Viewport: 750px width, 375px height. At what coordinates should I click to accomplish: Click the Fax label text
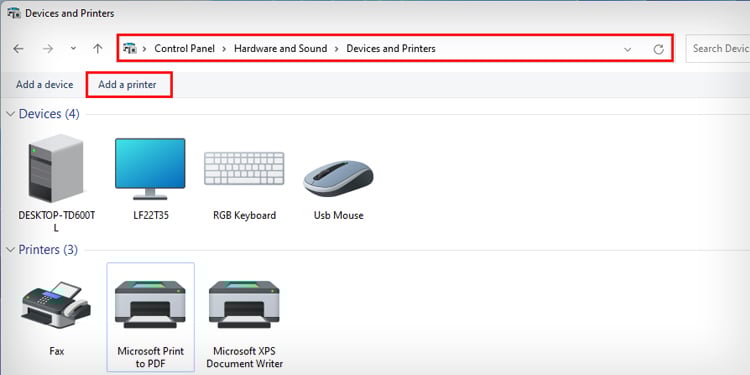pos(56,352)
